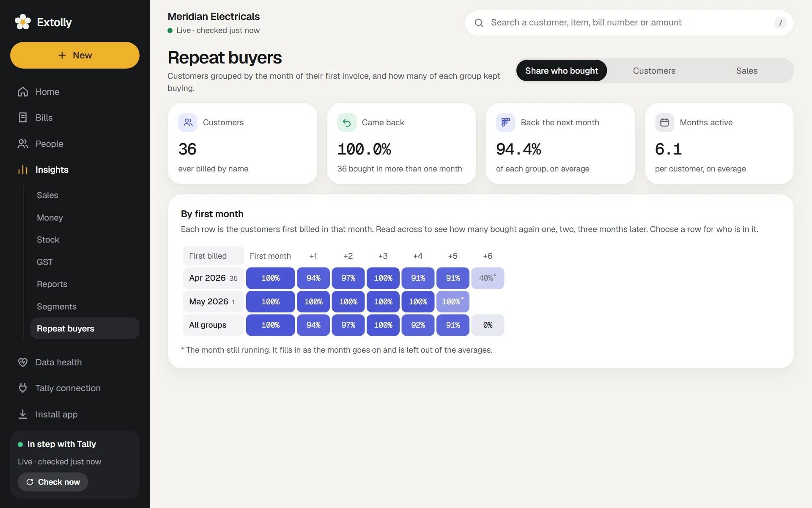Image resolution: width=812 pixels, height=508 pixels.
Task: Click the refresh icon in Check now
Action: click(30, 482)
